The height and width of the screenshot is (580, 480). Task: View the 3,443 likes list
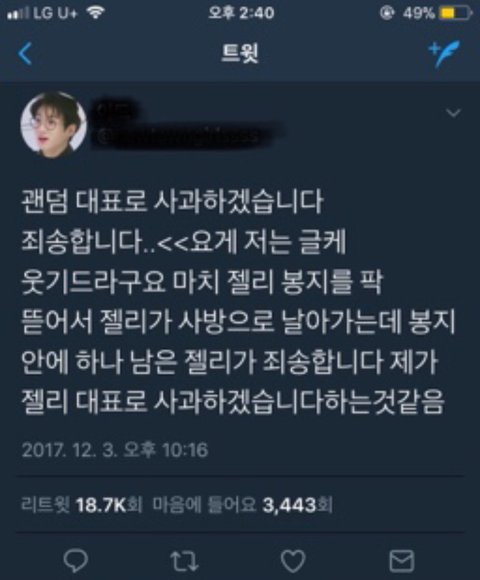point(243,505)
